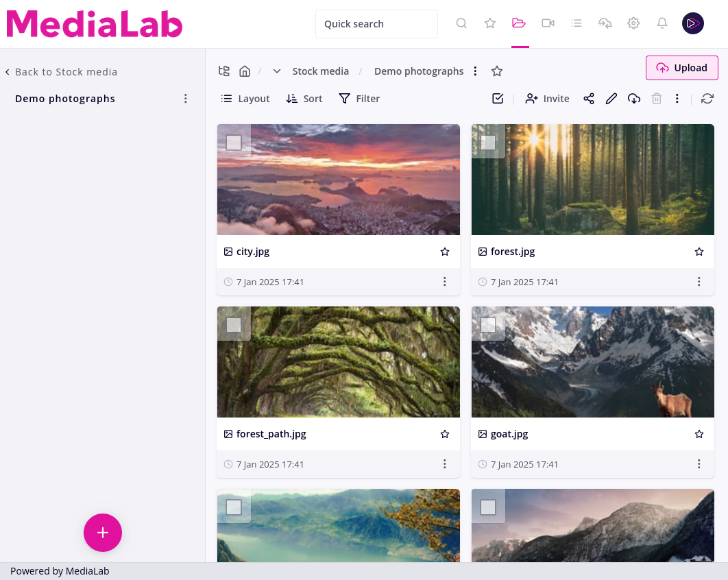Go to home folder in breadcrumb

point(245,71)
